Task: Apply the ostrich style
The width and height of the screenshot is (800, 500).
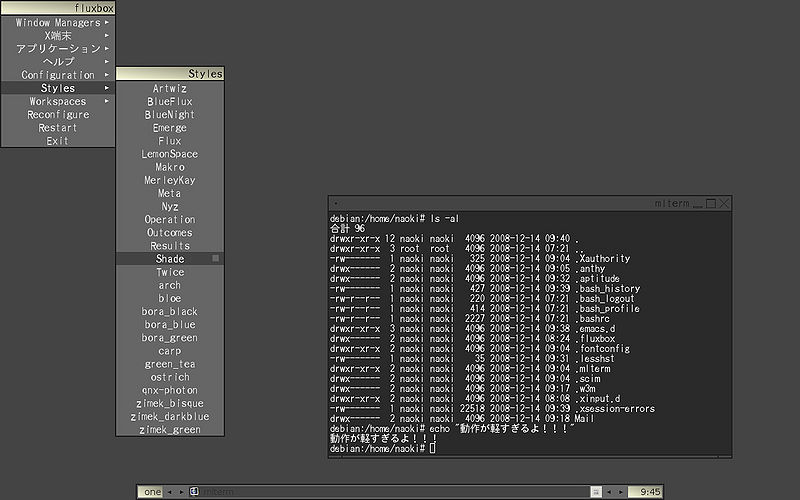Action: 170,377
